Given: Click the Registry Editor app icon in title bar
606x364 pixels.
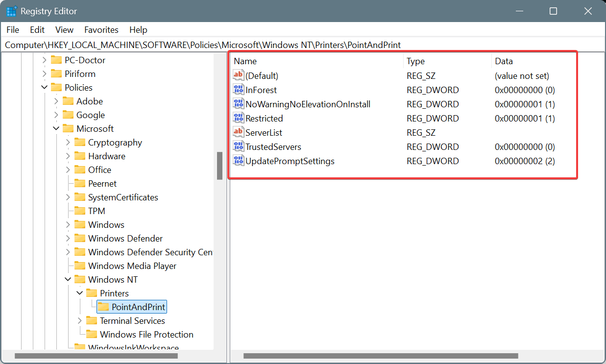Looking at the screenshot, I should click(11, 11).
